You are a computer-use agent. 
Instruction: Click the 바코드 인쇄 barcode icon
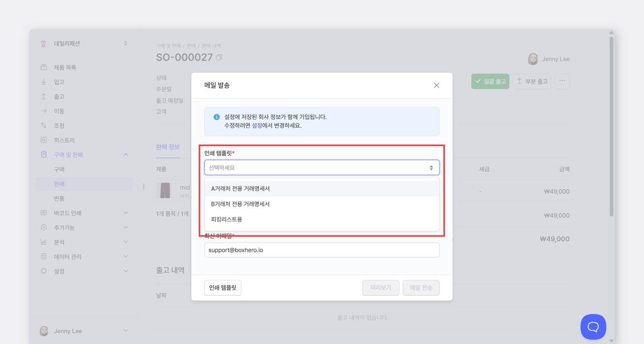[44, 213]
